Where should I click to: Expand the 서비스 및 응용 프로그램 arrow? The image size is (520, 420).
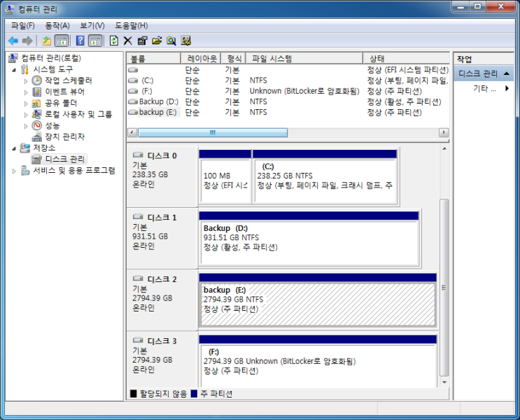14,171
